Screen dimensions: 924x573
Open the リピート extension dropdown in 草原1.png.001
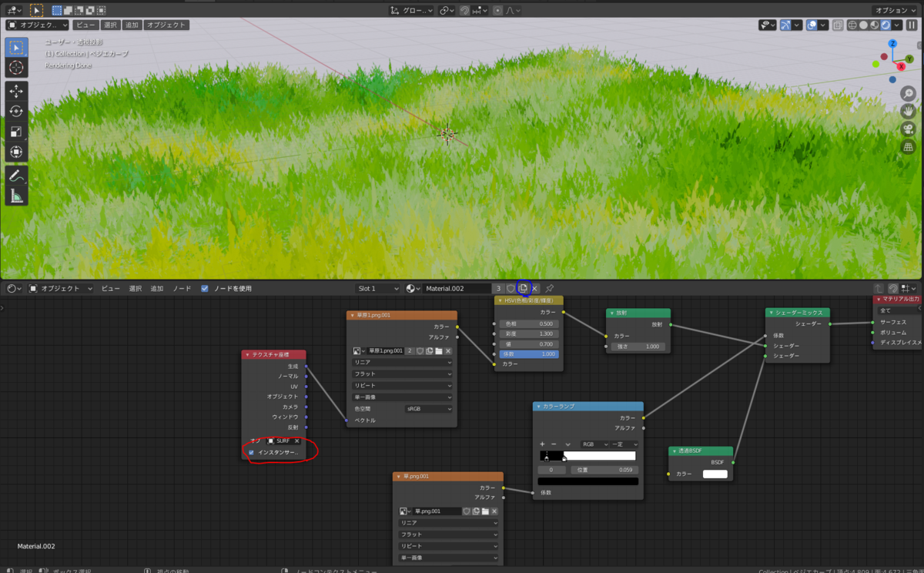coord(402,385)
